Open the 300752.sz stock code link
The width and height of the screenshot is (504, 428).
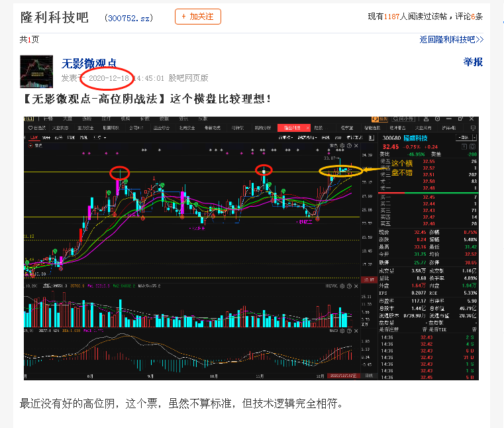click(129, 19)
